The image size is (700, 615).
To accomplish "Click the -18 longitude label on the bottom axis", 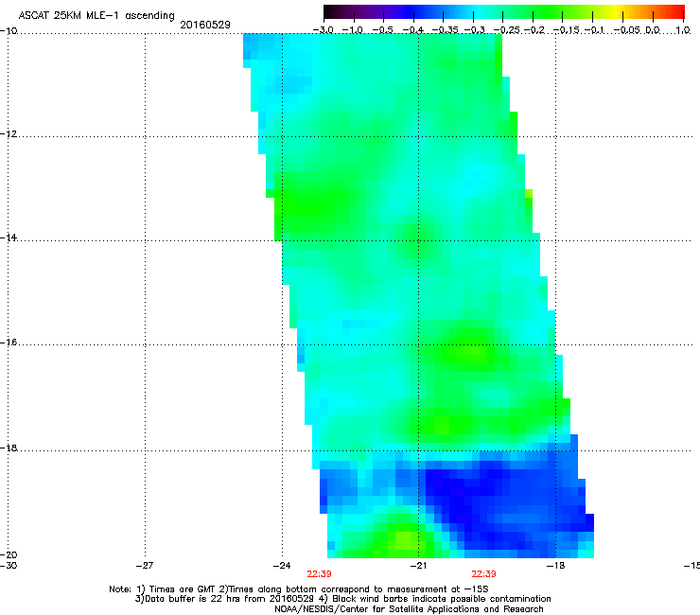I will (x=555, y=566).
